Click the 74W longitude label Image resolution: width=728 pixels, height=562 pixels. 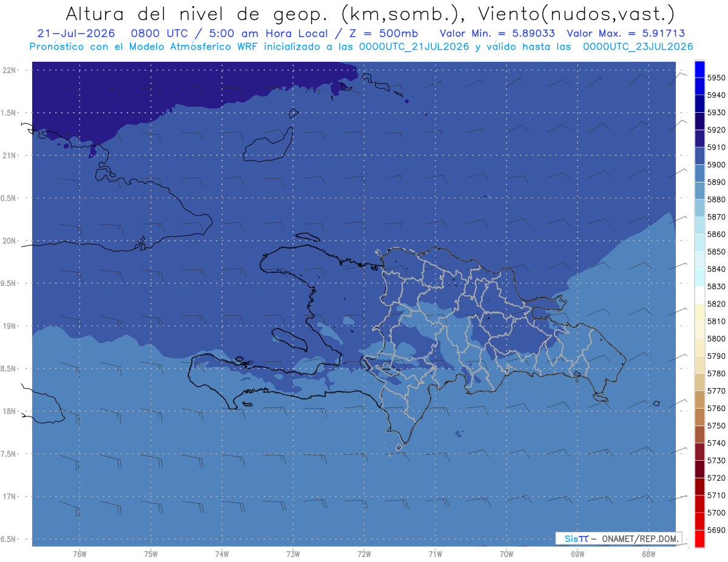[222, 554]
